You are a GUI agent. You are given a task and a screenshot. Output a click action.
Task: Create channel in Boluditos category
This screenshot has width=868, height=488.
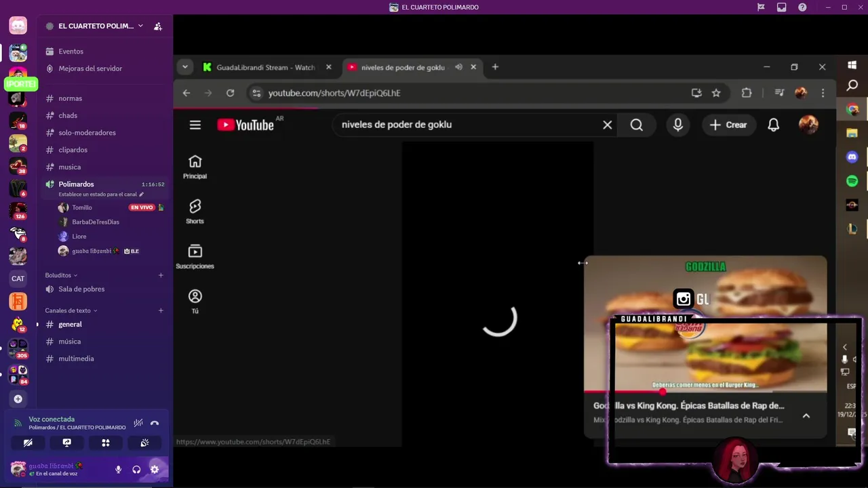coord(161,275)
